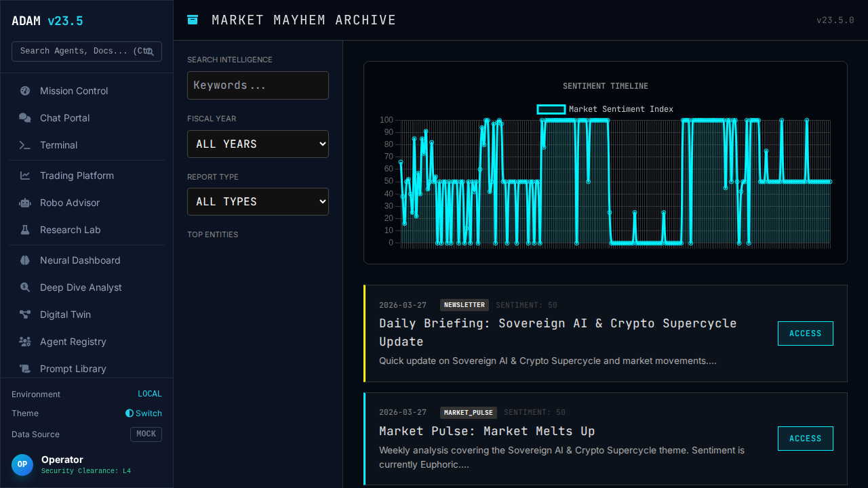Click the Mission Control gauge icon
The width and height of the screenshot is (868, 488).
tap(25, 91)
